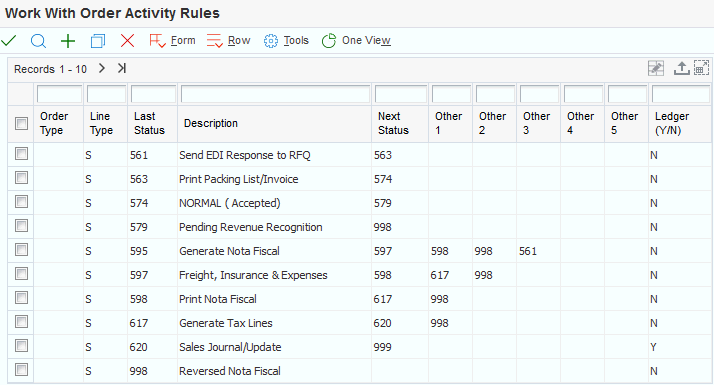This screenshot has height=385, width=714.
Task: Click the Other 1 column header
Action: (450, 123)
